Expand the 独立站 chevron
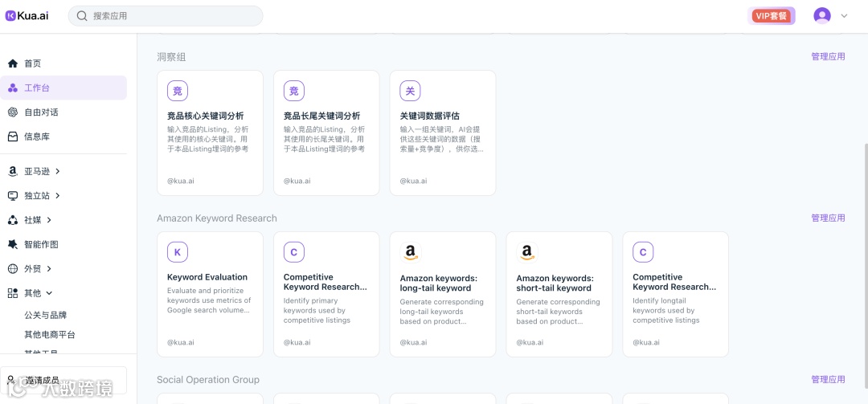Image resolution: width=868 pixels, height=404 pixels. click(x=58, y=196)
